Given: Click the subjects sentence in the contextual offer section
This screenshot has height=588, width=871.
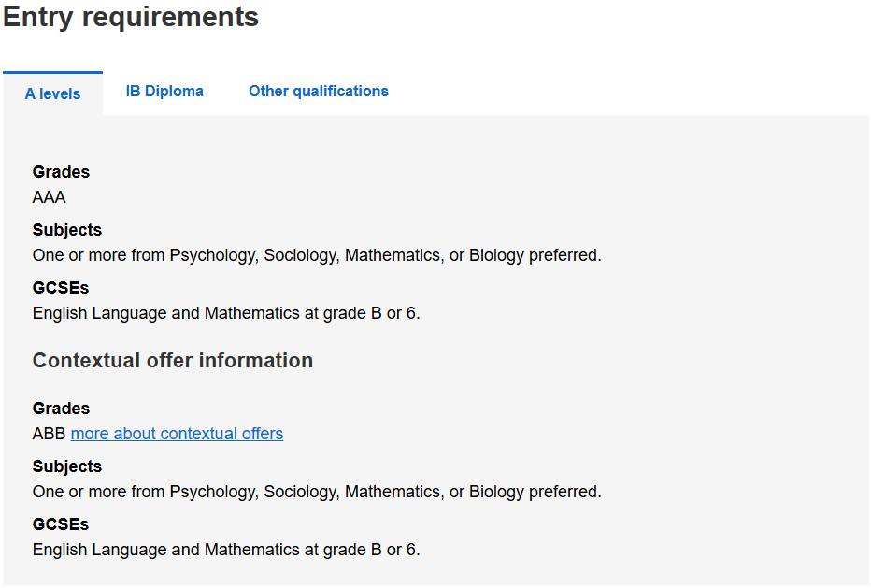Looking at the screenshot, I should [x=317, y=492].
